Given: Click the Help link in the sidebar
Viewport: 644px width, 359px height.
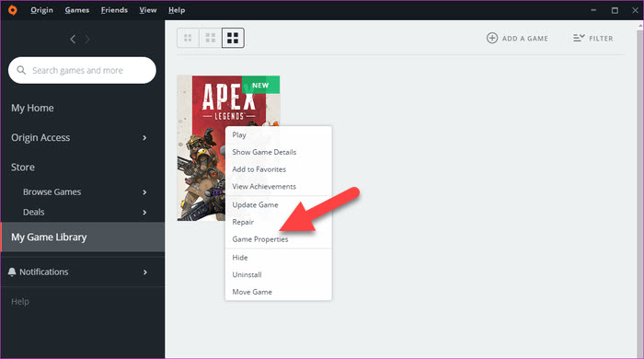Looking at the screenshot, I should point(20,302).
